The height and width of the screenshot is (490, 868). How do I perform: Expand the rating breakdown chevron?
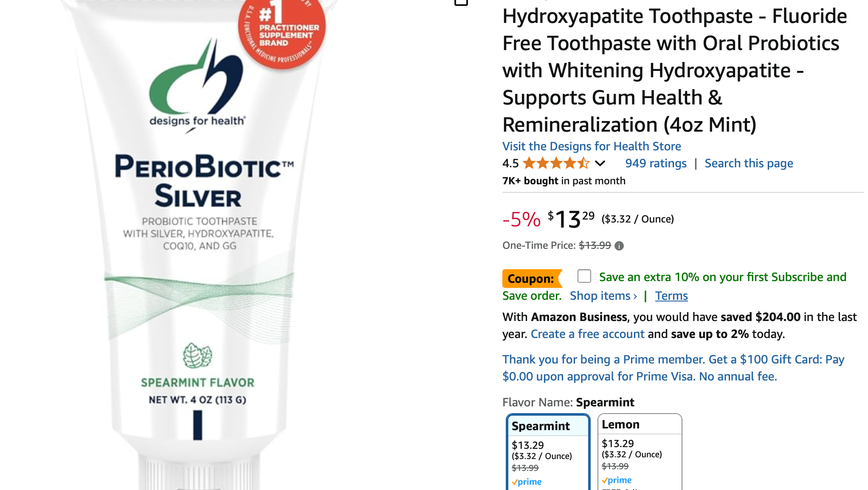pyautogui.click(x=600, y=163)
